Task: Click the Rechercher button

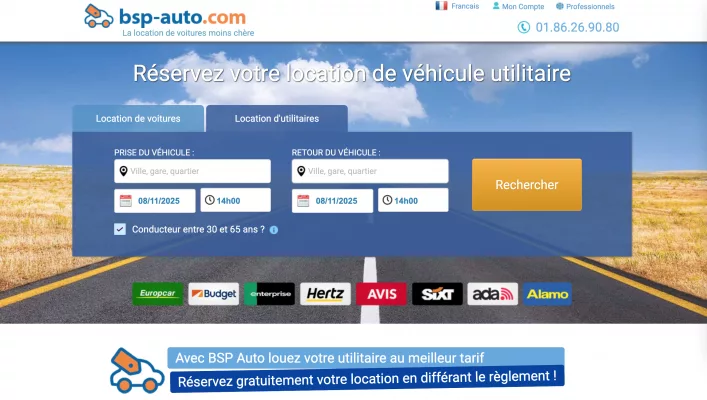Action: click(527, 184)
